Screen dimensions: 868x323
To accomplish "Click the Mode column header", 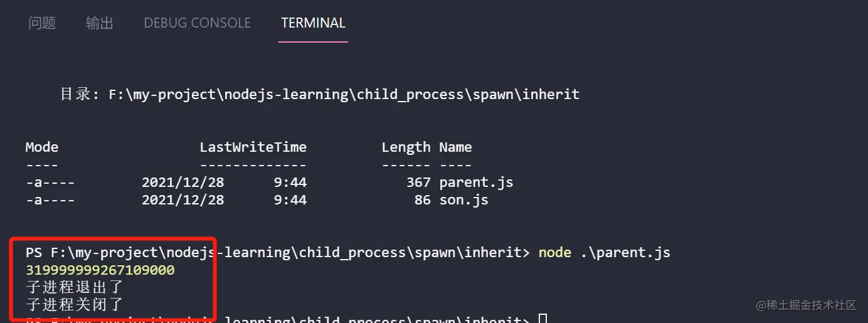I will (x=42, y=147).
